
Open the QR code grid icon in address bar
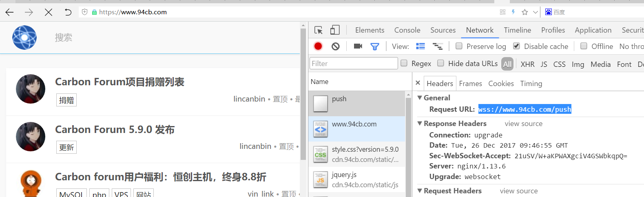point(502,12)
